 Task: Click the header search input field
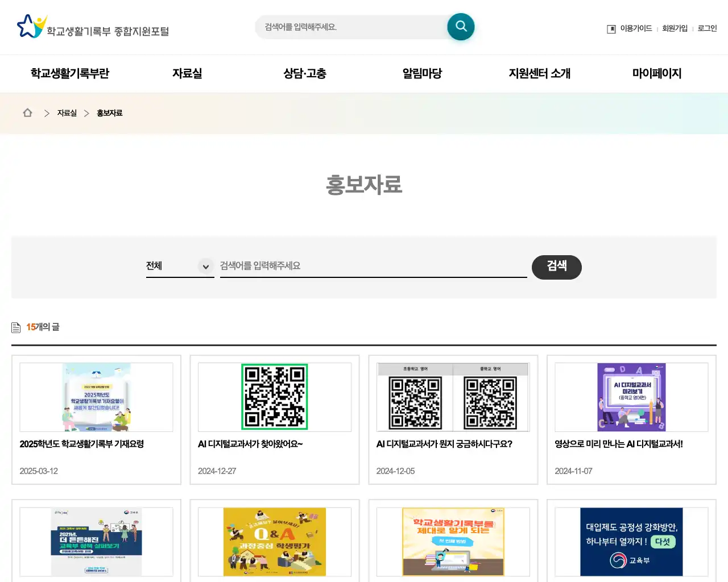coord(351,27)
